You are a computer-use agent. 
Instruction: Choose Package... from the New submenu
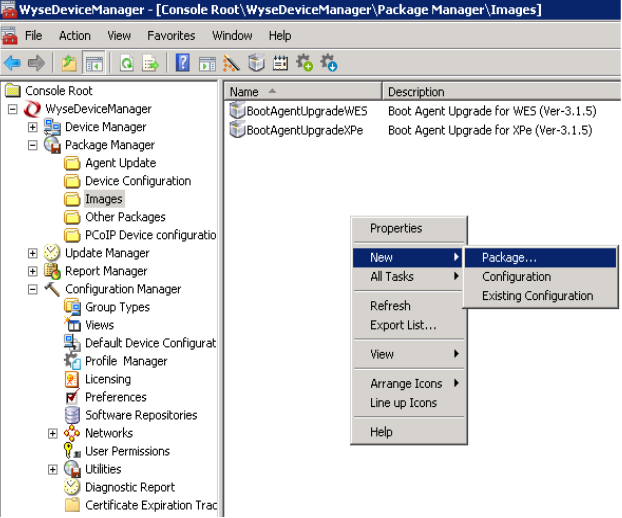(509, 258)
